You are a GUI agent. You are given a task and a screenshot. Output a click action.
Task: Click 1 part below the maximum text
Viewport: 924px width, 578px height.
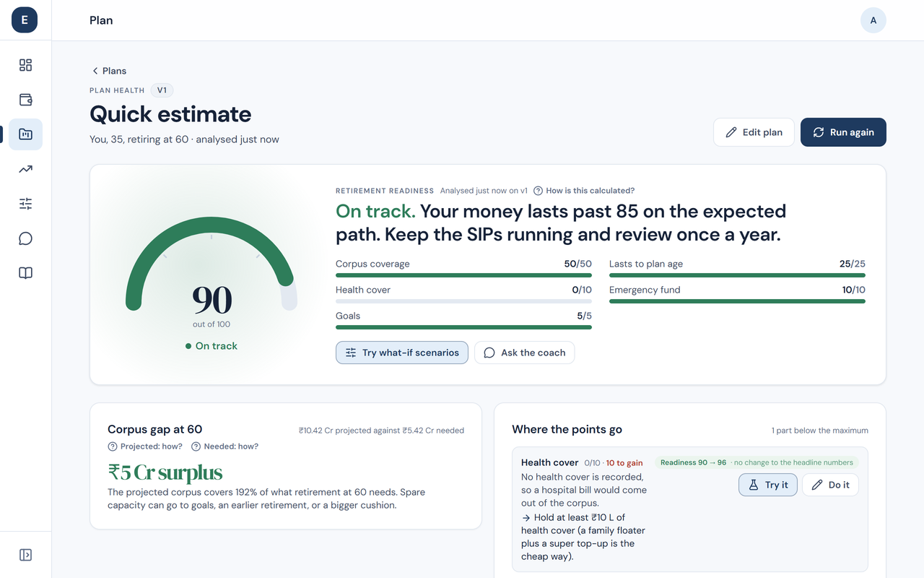click(x=820, y=431)
